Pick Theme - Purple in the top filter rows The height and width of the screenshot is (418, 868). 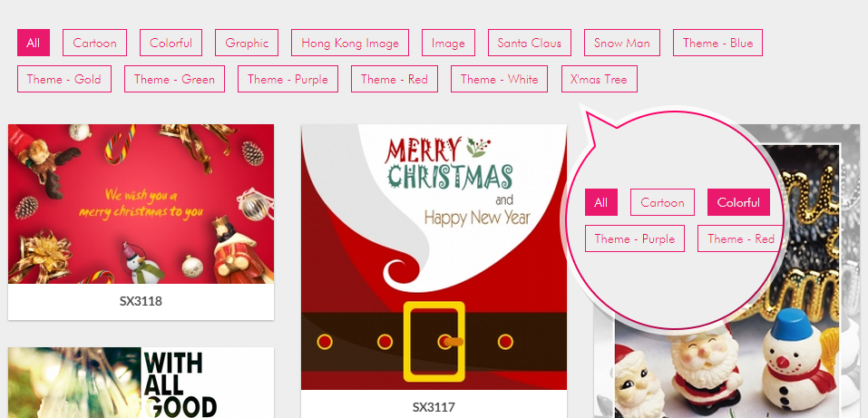288,79
